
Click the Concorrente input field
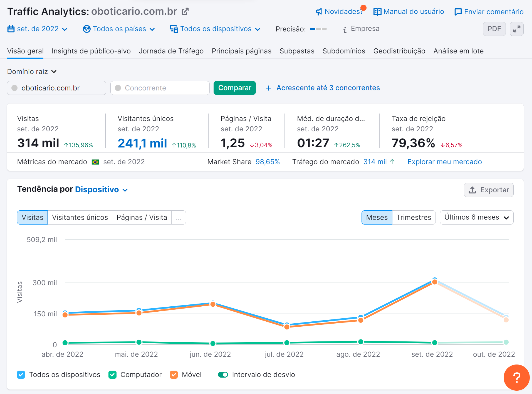tap(160, 88)
